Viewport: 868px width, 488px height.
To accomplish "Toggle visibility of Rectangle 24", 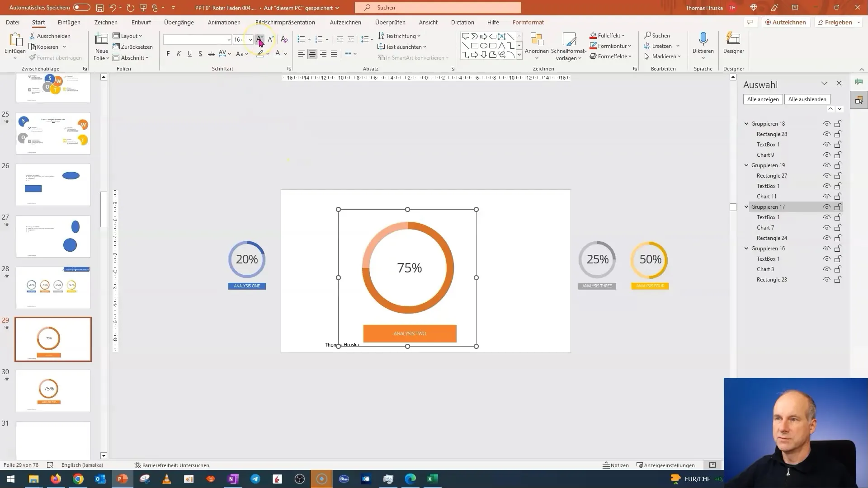I will (x=826, y=238).
